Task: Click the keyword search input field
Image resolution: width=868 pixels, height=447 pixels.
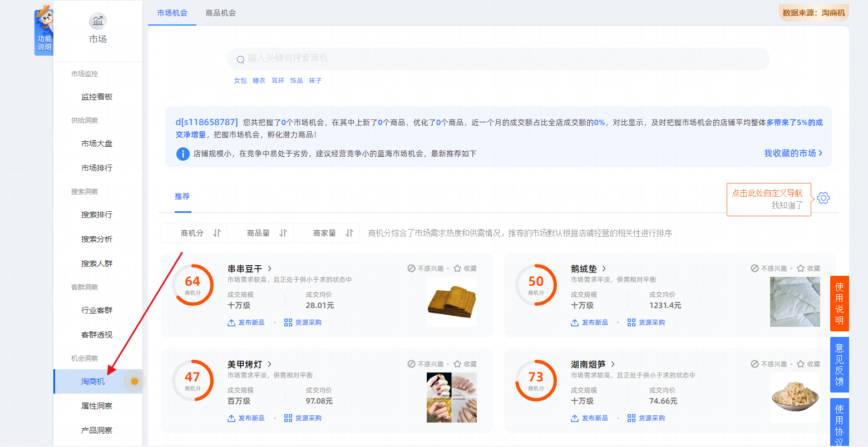Action: coord(498,59)
